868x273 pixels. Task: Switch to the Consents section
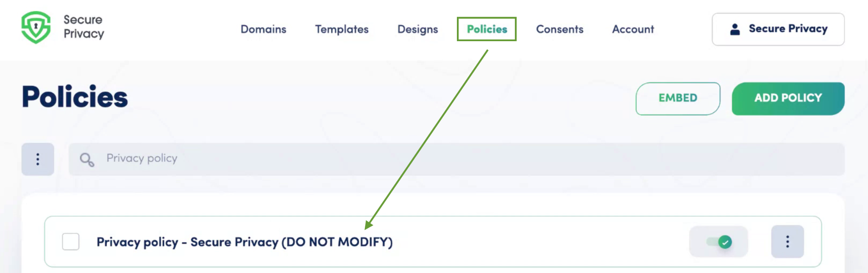coord(559,29)
